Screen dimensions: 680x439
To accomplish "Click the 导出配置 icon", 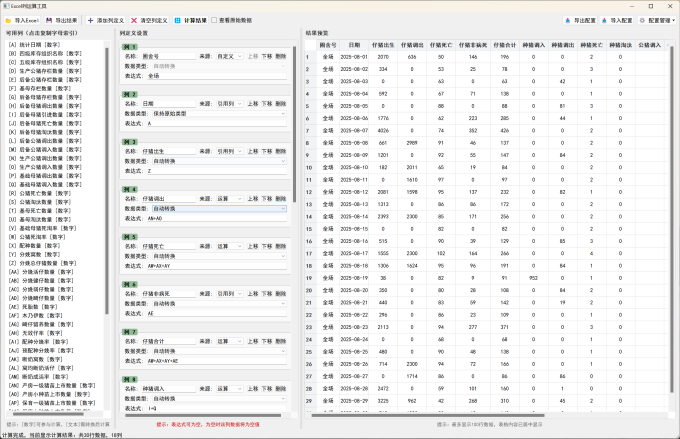I will click(x=566, y=19).
